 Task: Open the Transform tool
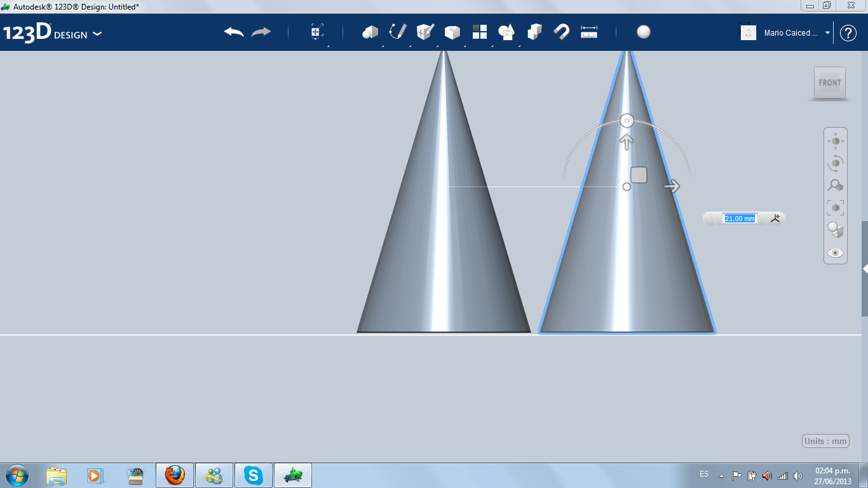tap(317, 32)
